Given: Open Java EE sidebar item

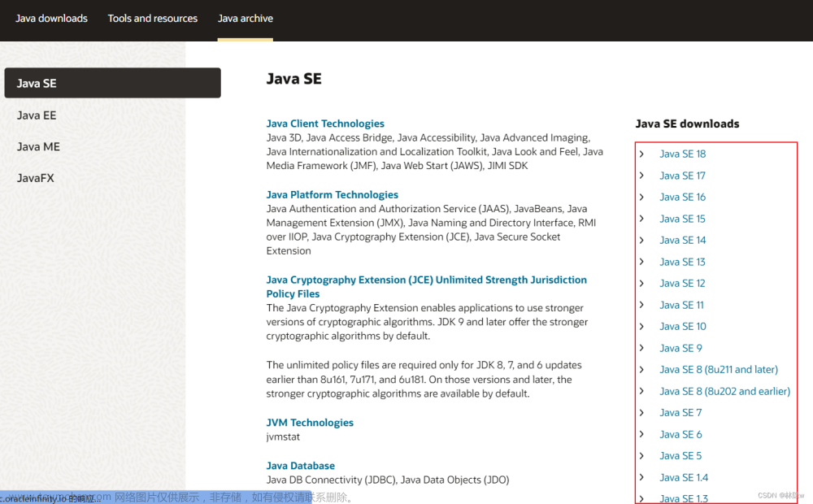Looking at the screenshot, I should (37, 115).
